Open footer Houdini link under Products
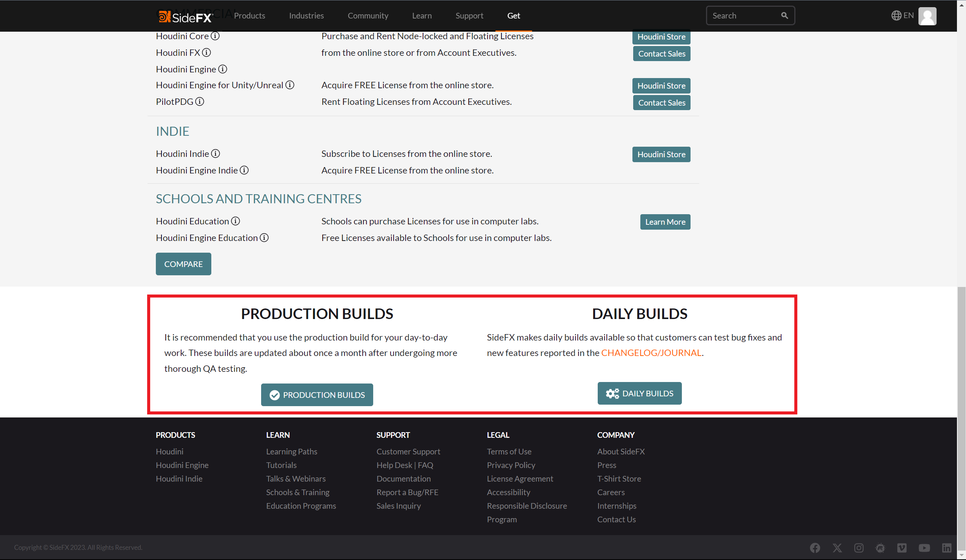 [169, 452]
